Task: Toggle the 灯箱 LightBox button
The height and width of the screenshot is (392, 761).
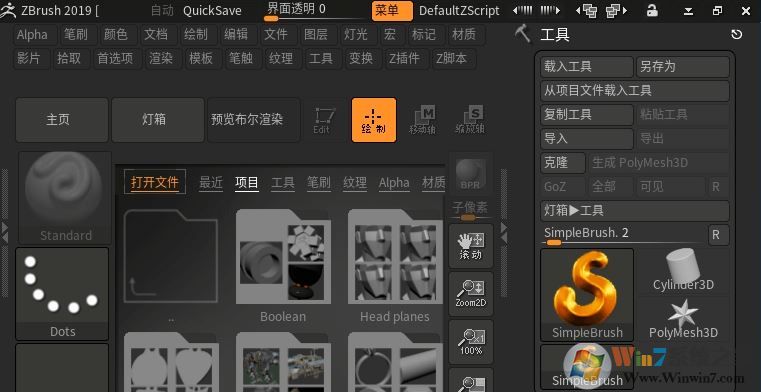Action: point(158,120)
